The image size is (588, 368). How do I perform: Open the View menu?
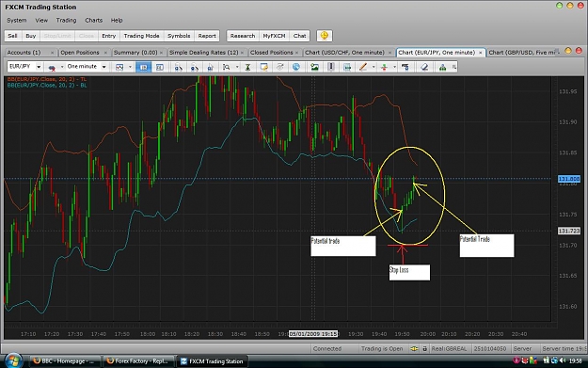point(41,21)
